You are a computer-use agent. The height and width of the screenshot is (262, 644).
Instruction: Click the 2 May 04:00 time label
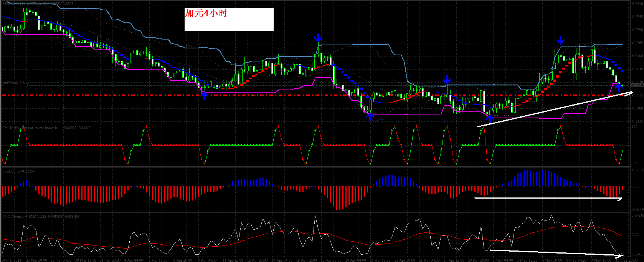coord(503,260)
